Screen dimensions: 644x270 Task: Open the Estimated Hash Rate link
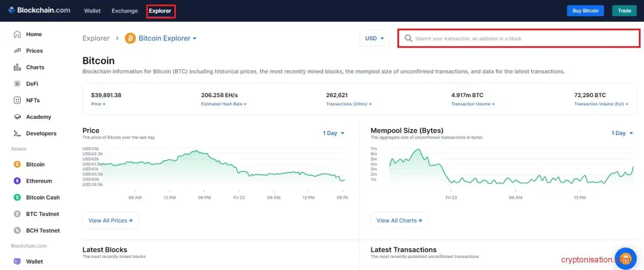point(224,104)
